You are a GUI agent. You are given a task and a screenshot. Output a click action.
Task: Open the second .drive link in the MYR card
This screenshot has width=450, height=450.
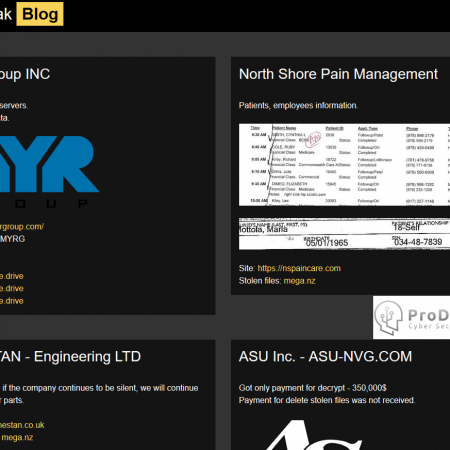pos(12,288)
